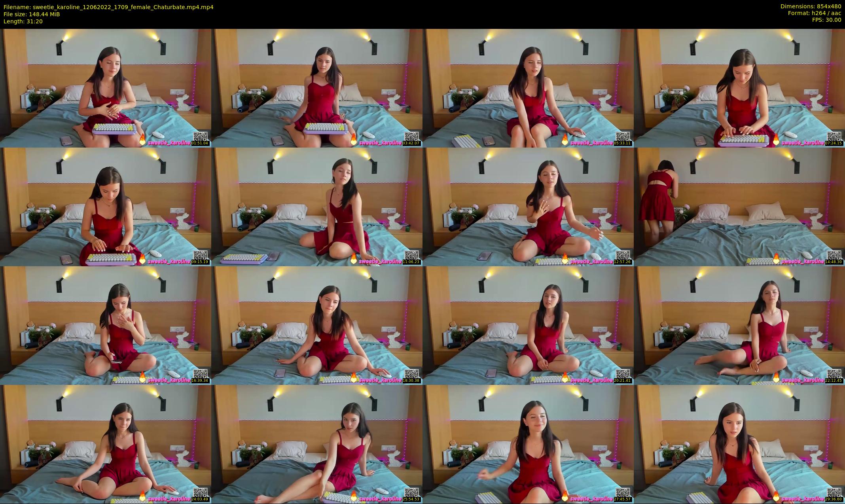845x504 pixels.
Task: Click the Dimensions 854x480 header text
Action: click(x=811, y=6)
